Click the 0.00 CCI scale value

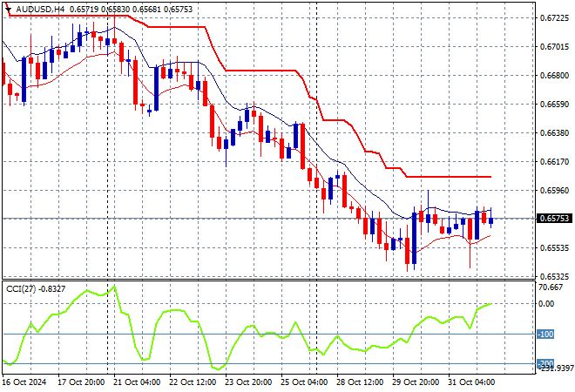coord(546,304)
